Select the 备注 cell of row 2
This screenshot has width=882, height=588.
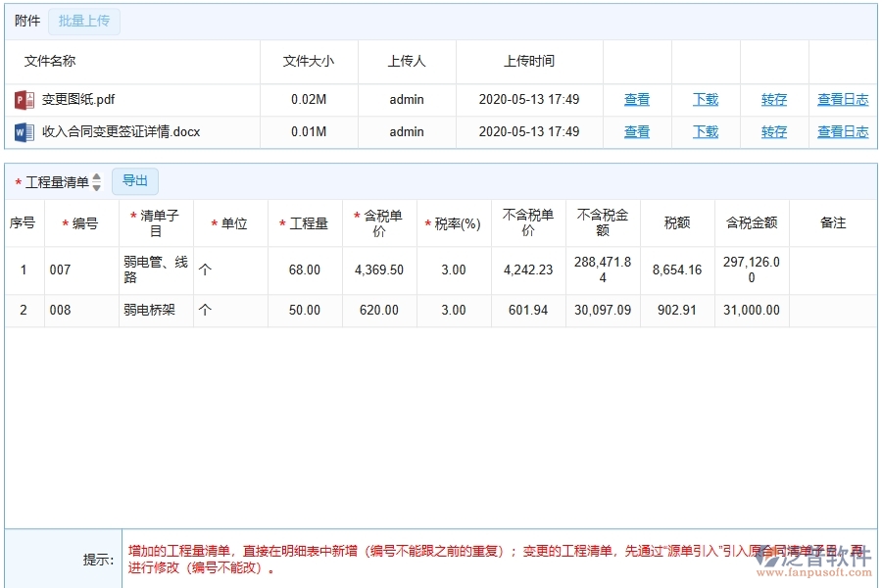[x=834, y=310]
